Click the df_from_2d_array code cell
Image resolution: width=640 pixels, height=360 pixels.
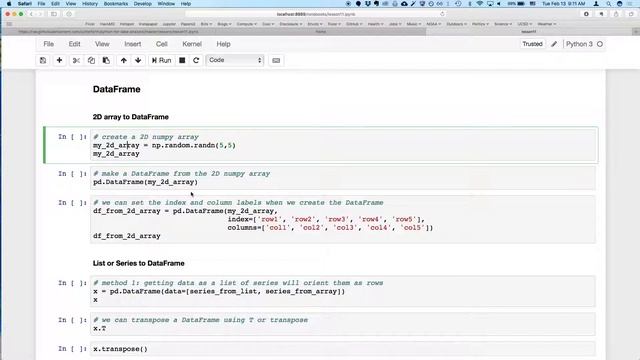coord(343,219)
